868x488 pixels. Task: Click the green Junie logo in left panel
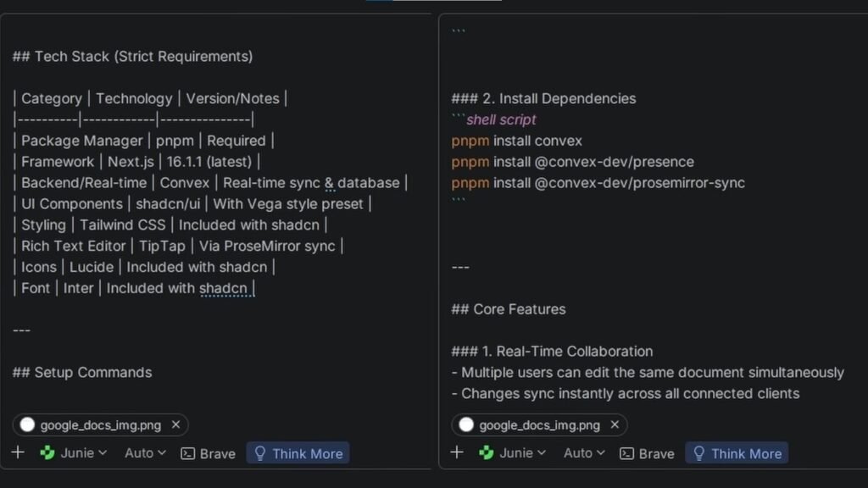click(47, 453)
